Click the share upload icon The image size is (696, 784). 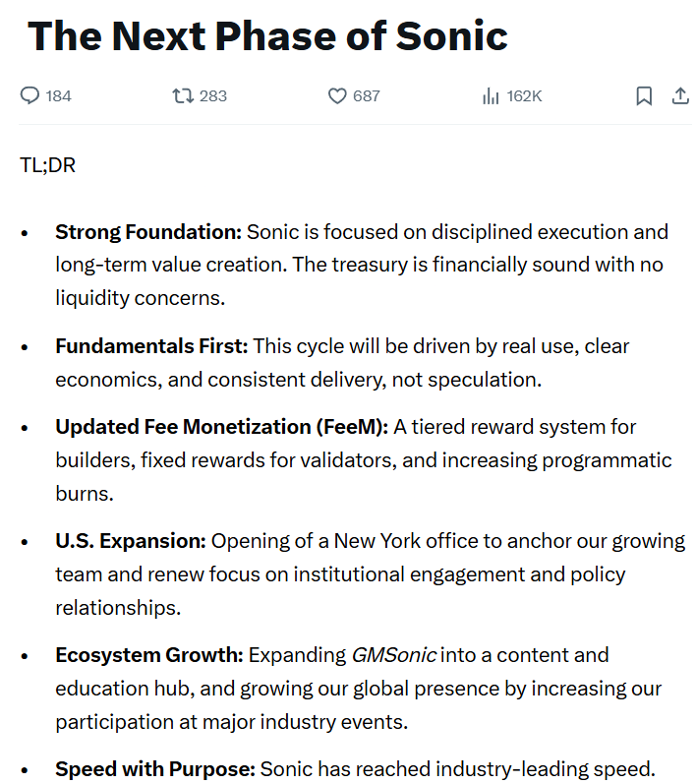tap(679, 95)
